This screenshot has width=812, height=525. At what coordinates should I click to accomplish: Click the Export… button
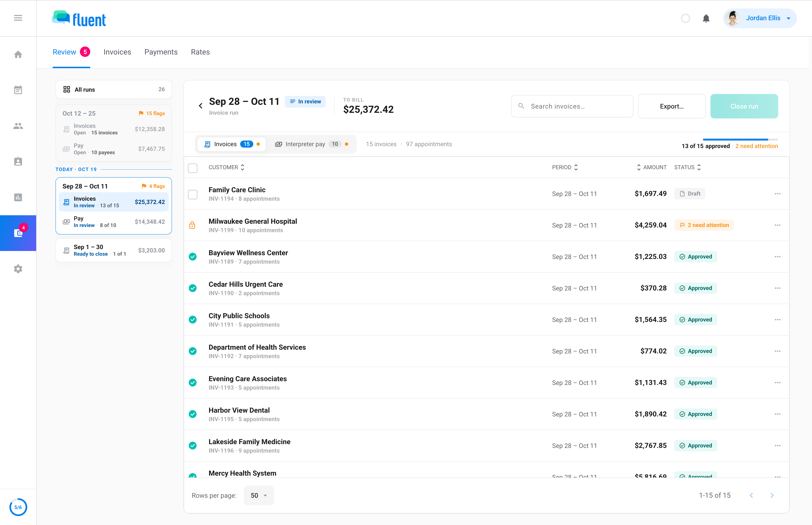coord(671,106)
